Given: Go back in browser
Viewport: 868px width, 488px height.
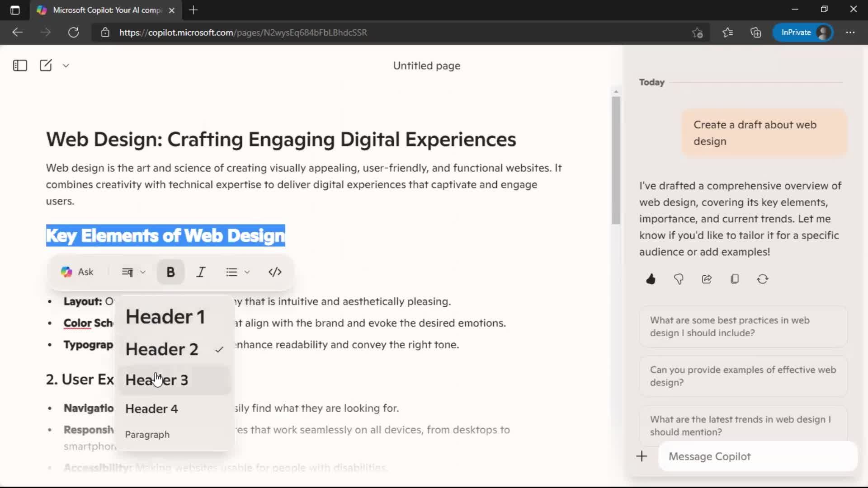Looking at the screenshot, I should (17, 33).
